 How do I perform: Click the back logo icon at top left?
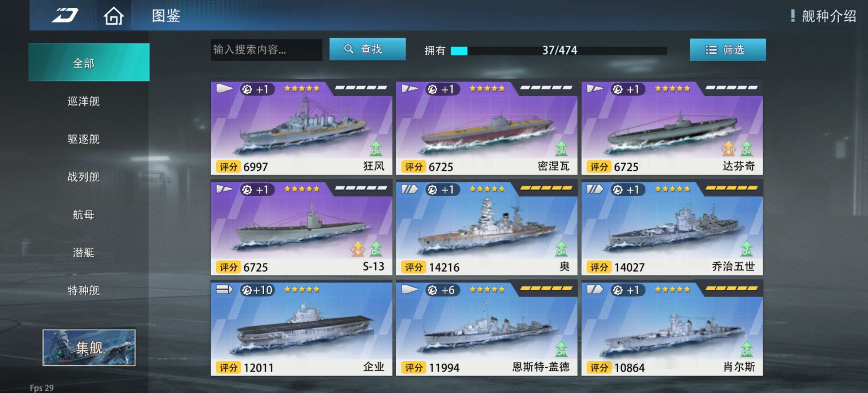(x=64, y=15)
